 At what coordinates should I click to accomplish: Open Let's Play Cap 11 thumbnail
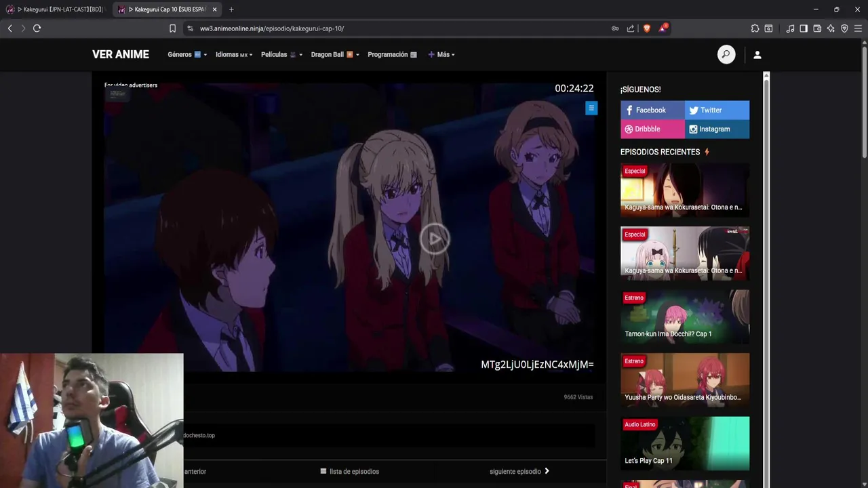[685, 443]
